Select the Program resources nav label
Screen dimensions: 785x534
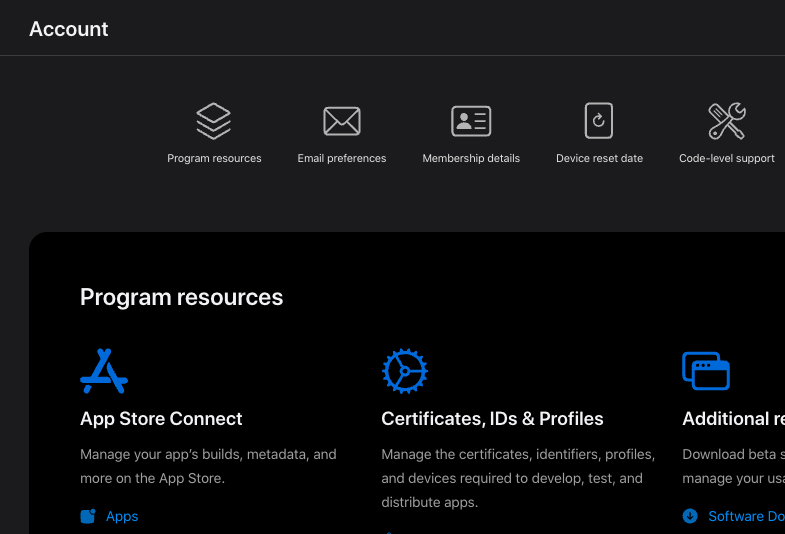[x=214, y=158]
